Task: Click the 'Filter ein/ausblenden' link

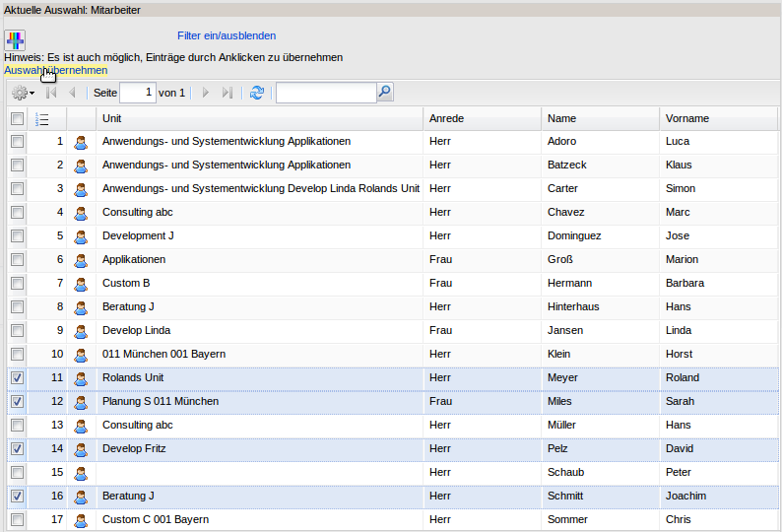Action: point(227,35)
